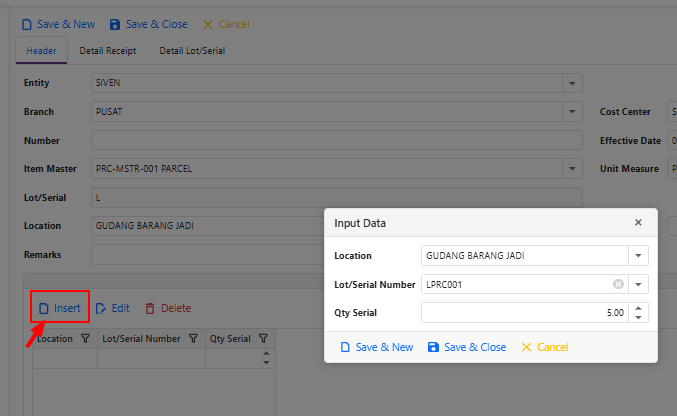The height and width of the screenshot is (416, 677).
Task: Click Save & Close in Input Data dialog
Action: click(x=467, y=347)
